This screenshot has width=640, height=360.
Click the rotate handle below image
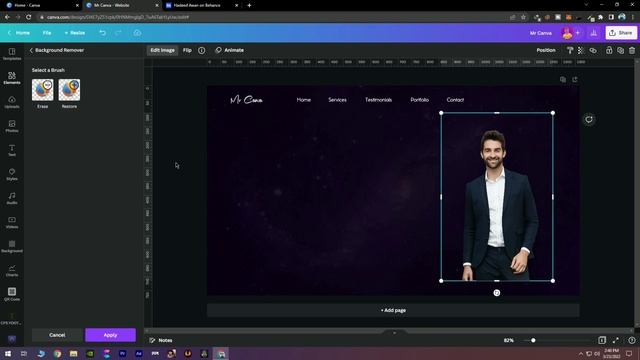(497, 293)
